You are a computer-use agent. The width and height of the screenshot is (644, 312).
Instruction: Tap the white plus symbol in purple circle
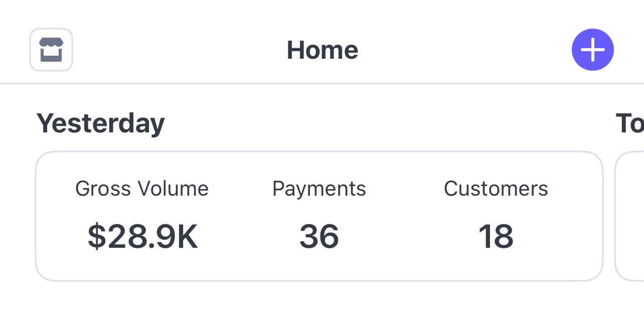[x=593, y=50]
